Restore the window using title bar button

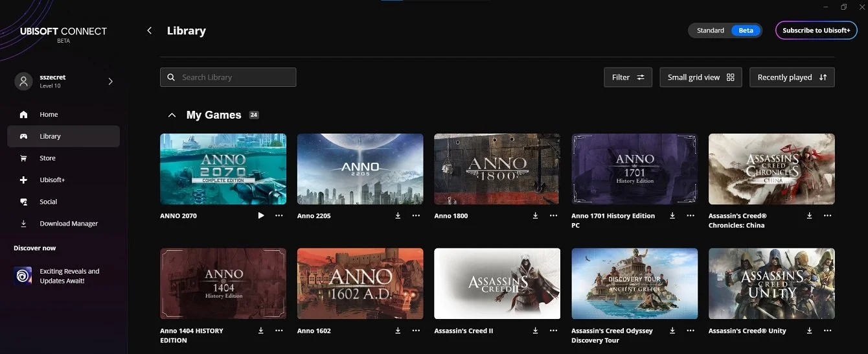click(x=844, y=7)
